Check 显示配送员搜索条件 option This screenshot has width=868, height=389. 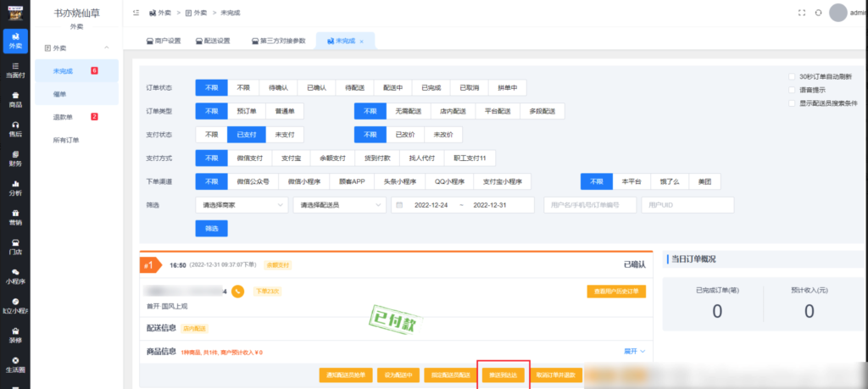coord(791,103)
